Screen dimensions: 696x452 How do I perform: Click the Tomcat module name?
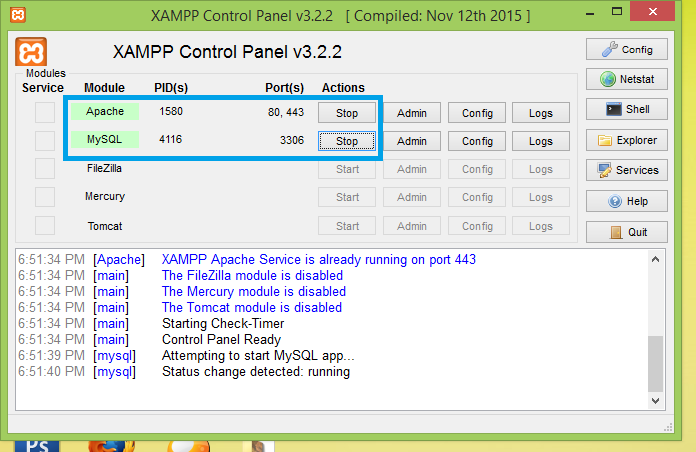coord(105,226)
